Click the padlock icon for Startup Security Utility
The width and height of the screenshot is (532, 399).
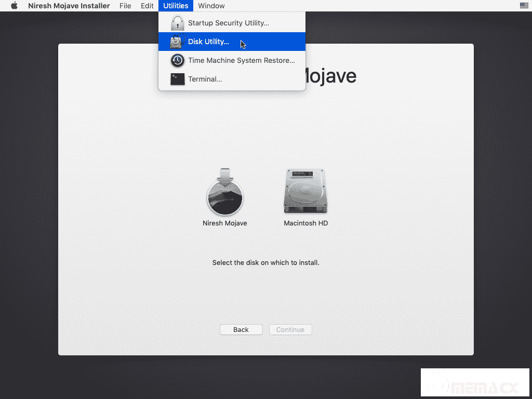click(178, 23)
